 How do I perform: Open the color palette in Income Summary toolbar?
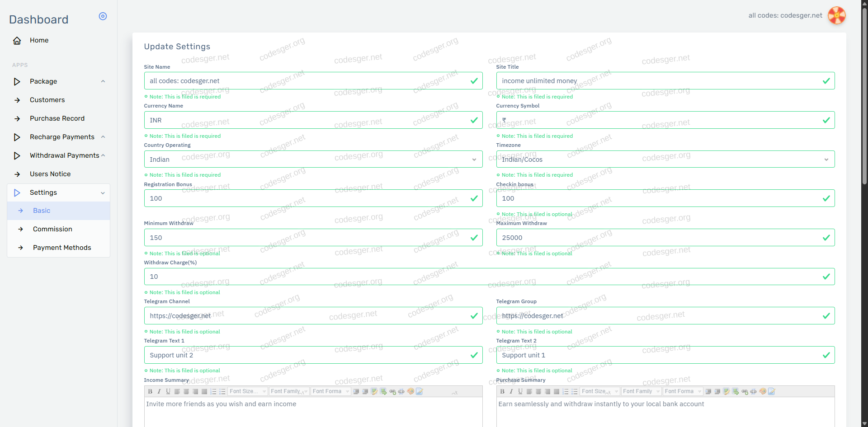(410, 391)
